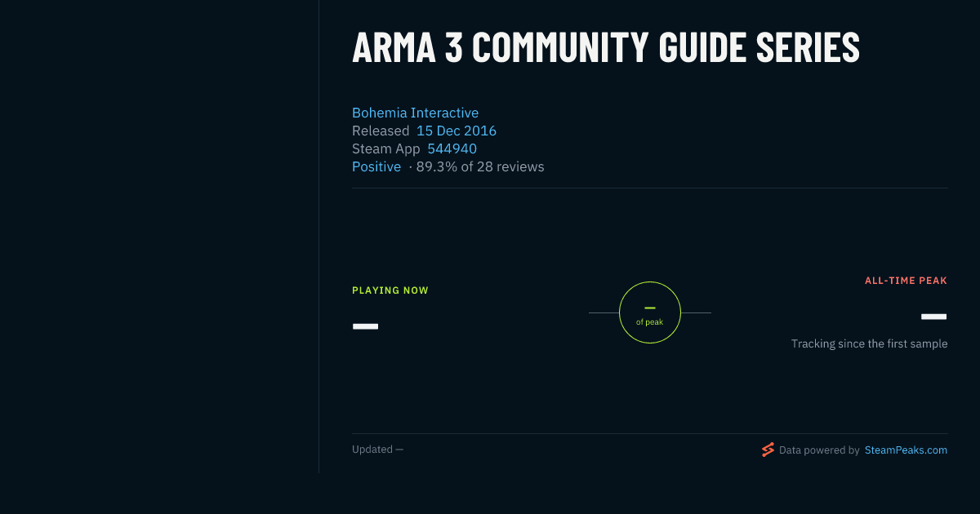Select the 15 Dec 2016 release date

click(x=457, y=131)
